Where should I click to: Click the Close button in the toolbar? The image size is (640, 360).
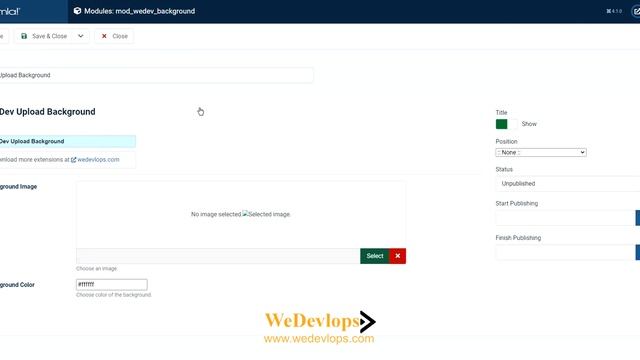coord(114,36)
